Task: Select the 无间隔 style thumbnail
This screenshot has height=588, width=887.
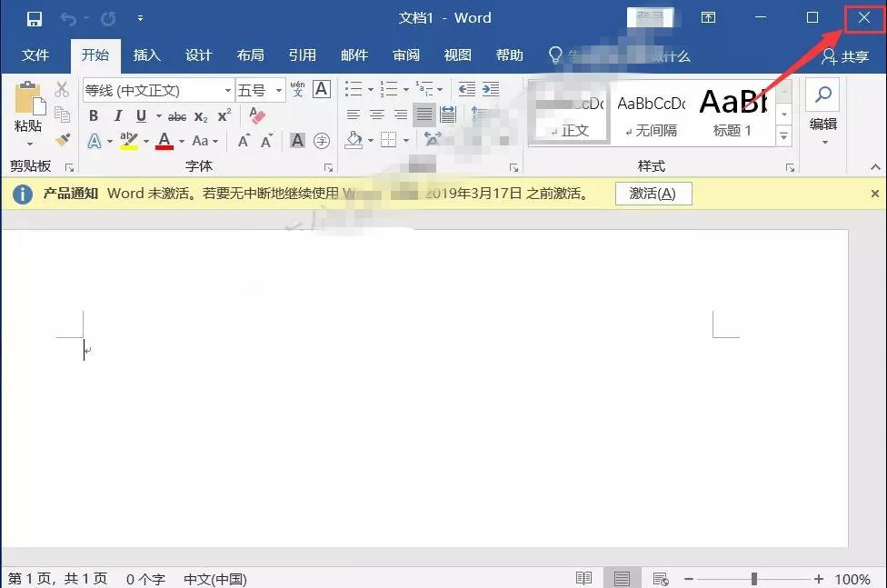Action: pyautogui.click(x=651, y=114)
